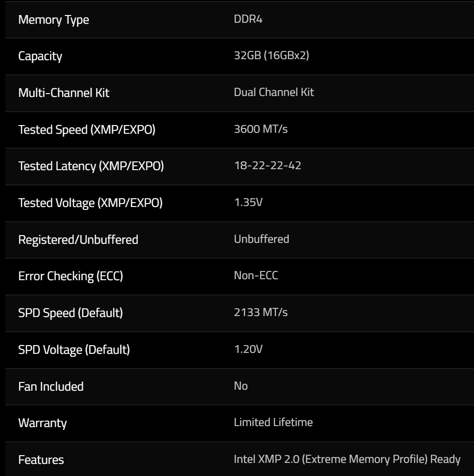Click the Limited Lifetime warranty value
This screenshot has height=476, width=474.
(x=273, y=423)
